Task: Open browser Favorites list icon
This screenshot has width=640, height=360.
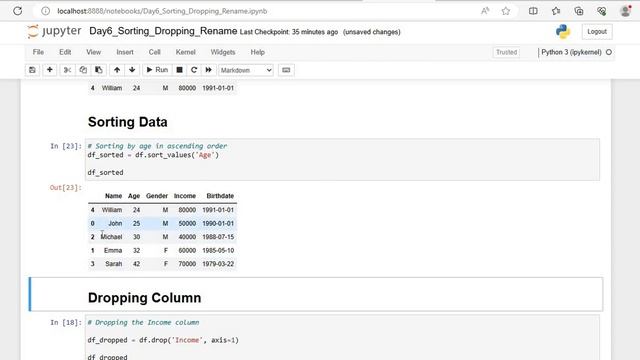Action: [556, 11]
